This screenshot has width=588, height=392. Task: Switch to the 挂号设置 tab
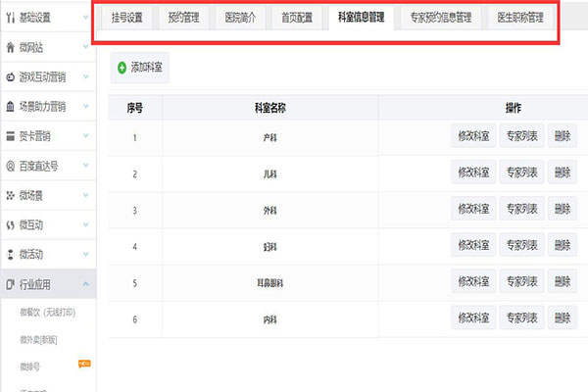(126, 18)
